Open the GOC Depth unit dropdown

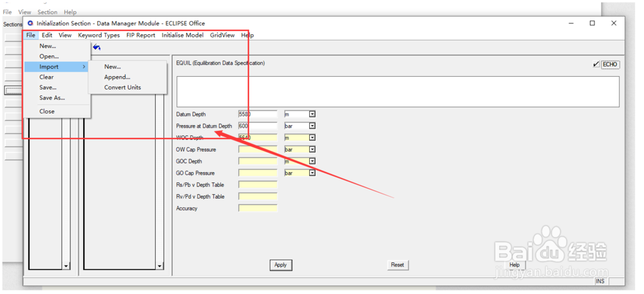click(x=312, y=161)
